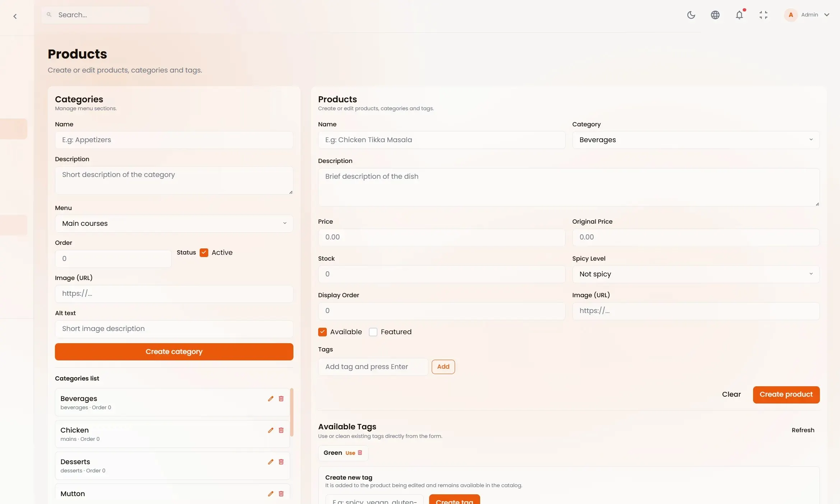Collapse sidebar with back arrow
Screen dimensions: 840x504
tap(15, 17)
